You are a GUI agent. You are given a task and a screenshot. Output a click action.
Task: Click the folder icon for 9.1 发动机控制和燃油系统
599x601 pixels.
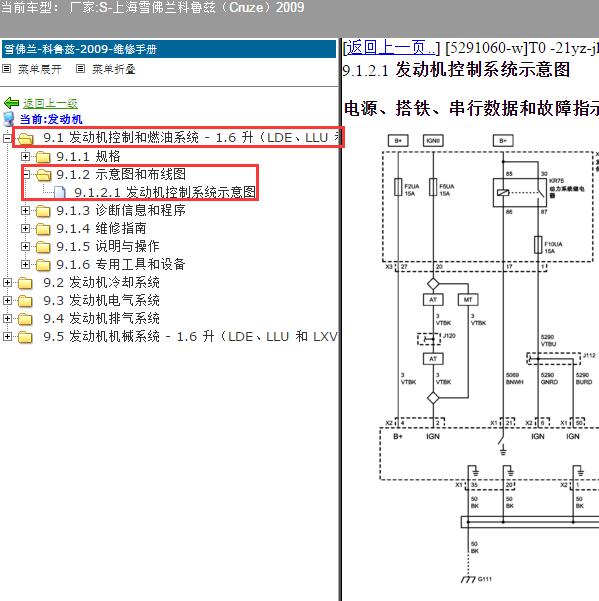click(25, 139)
